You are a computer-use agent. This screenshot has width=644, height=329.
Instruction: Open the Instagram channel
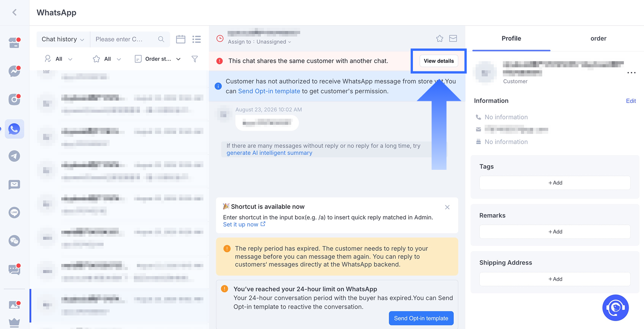click(x=14, y=99)
